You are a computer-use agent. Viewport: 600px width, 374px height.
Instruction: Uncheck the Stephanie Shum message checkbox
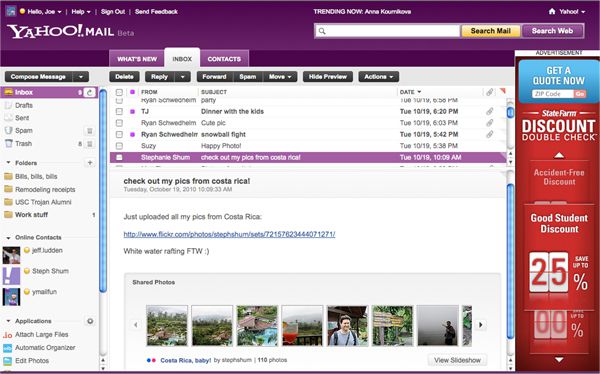click(x=119, y=157)
